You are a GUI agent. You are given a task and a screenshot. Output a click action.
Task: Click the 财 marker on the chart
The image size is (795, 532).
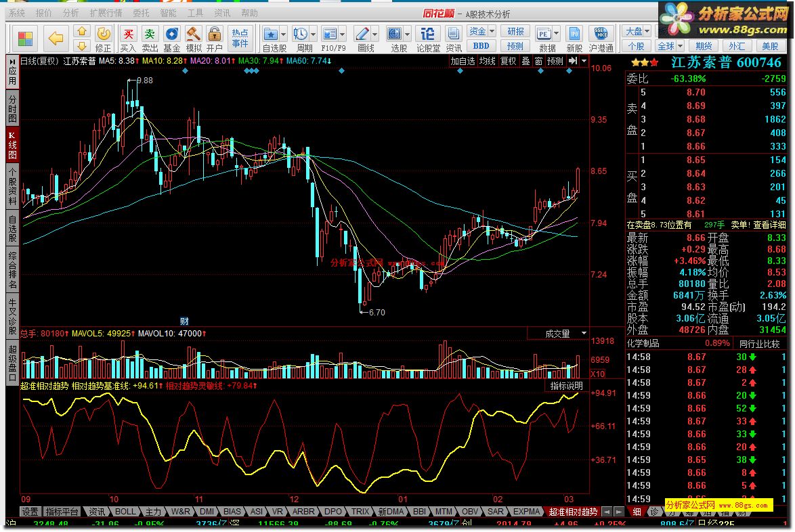(184, 322)
